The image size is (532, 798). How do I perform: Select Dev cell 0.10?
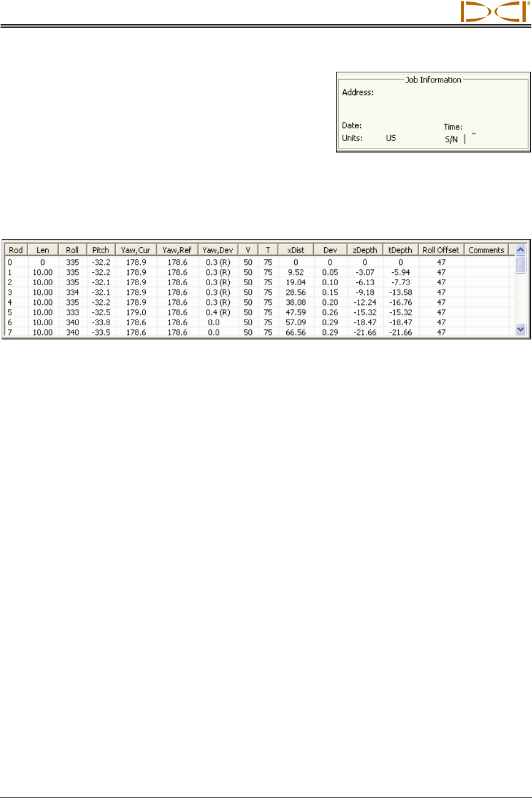(x=330, y=282)
